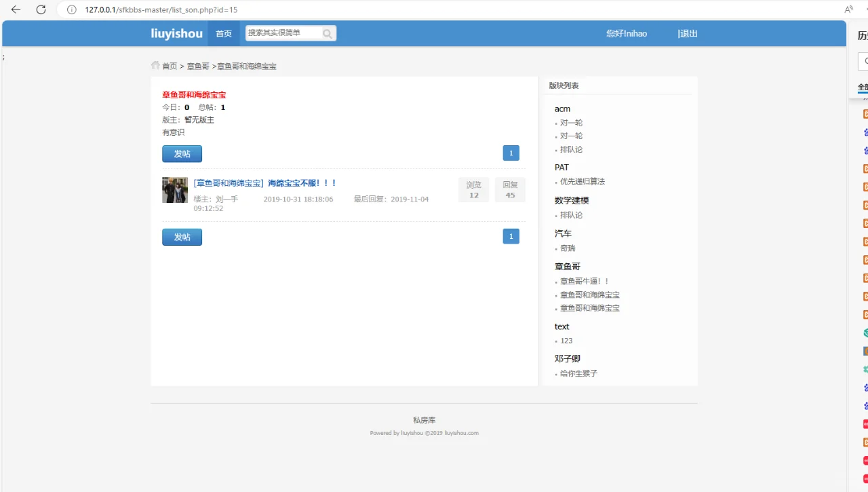
Task: Go to 首页 in the breadcrumb
Action: tap(170, 66)
